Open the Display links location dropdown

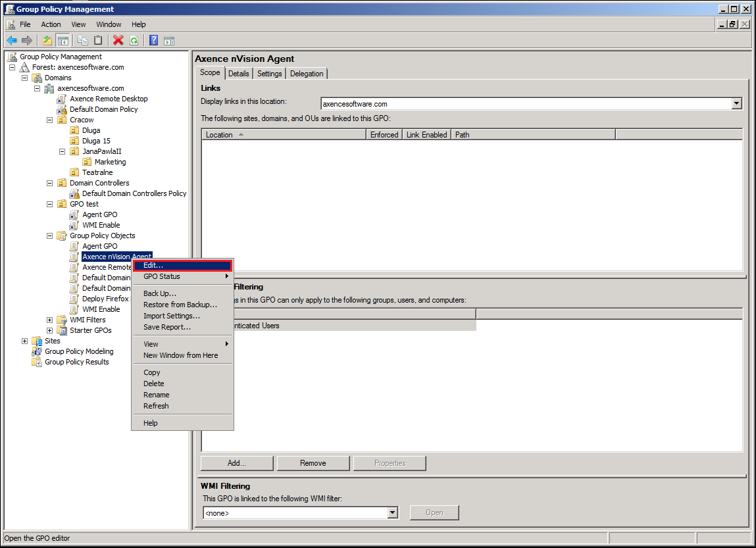click(736, 103)
